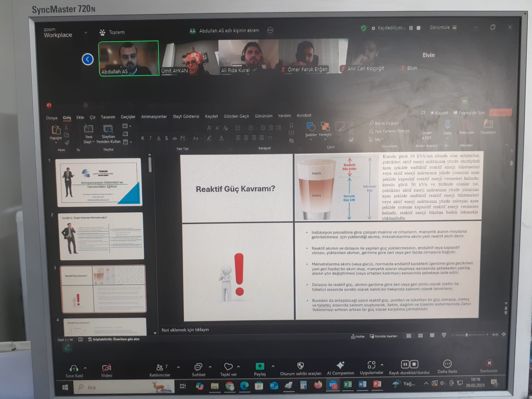
Task: Open the Uygulamalar apps icon
Action: [x=371, y=365]
